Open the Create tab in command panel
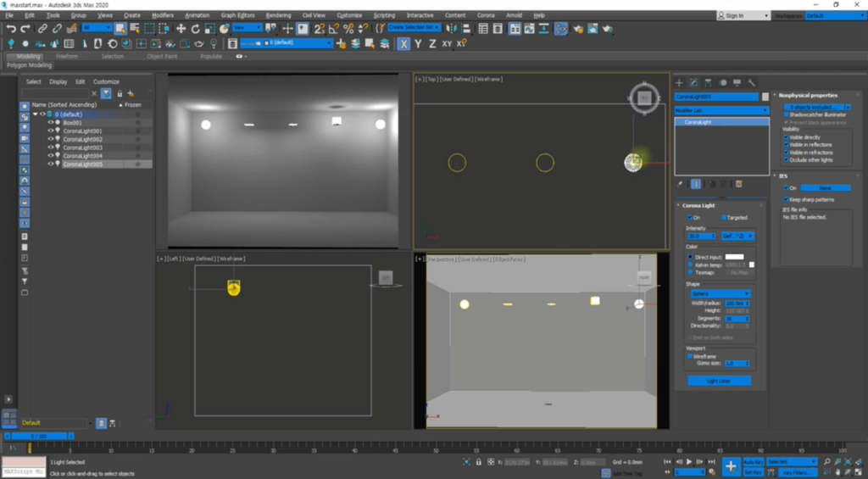 pyautogui.click(x=679, y=82)
